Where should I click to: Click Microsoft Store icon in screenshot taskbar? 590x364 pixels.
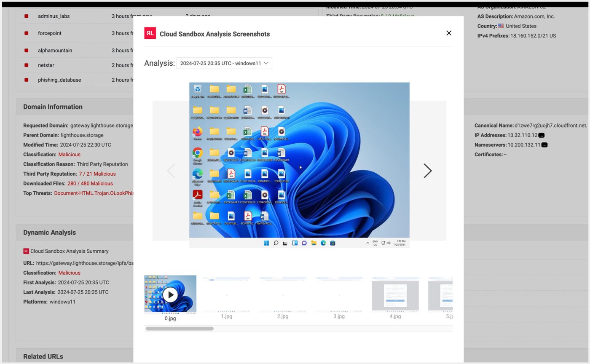333,243
